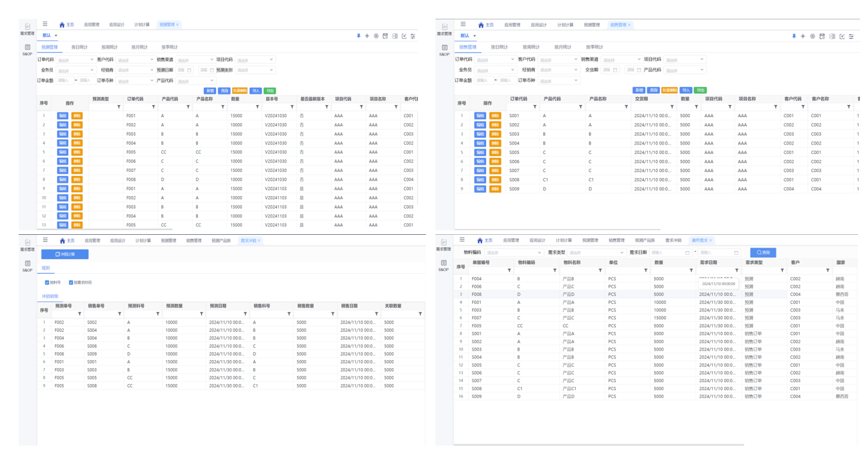The image size is (868, 449).
Task: Click filter icon under 交货期 column header
Action: pos(672,107)
